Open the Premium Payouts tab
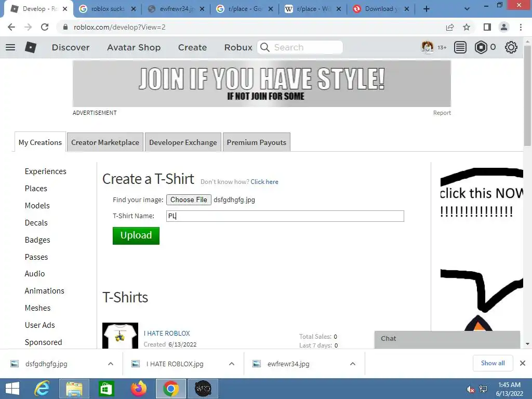This screenshot has height=399, width=532. pyautogui.click(x=257, y=142)
